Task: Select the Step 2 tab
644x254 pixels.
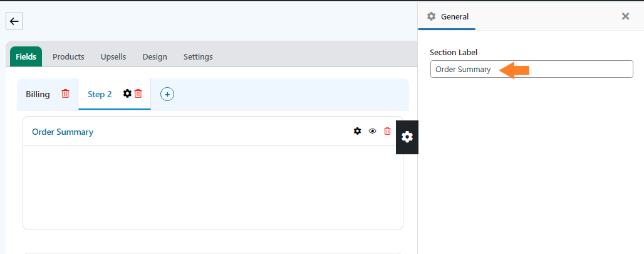Action: coord(100,94)
